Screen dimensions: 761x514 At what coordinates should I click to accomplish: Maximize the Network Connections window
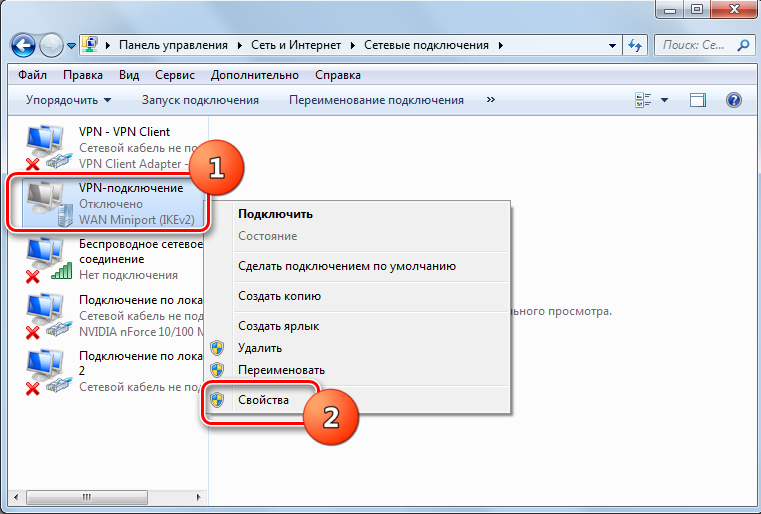click(697, 9)
